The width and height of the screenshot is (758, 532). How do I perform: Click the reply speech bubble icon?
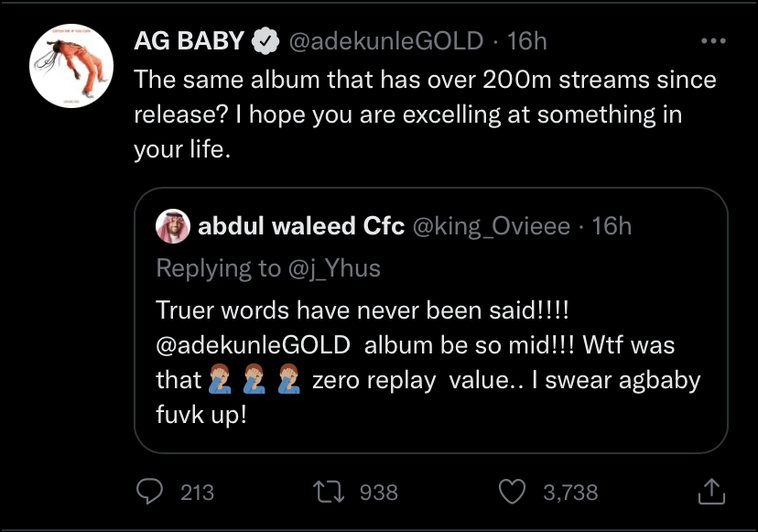coord(149,492)
